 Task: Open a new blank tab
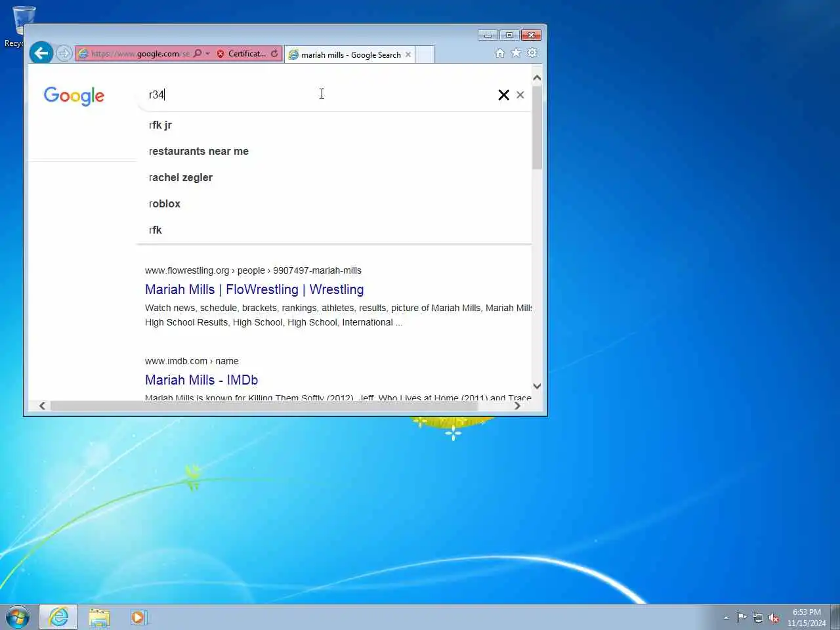click(x=425, y=54)
